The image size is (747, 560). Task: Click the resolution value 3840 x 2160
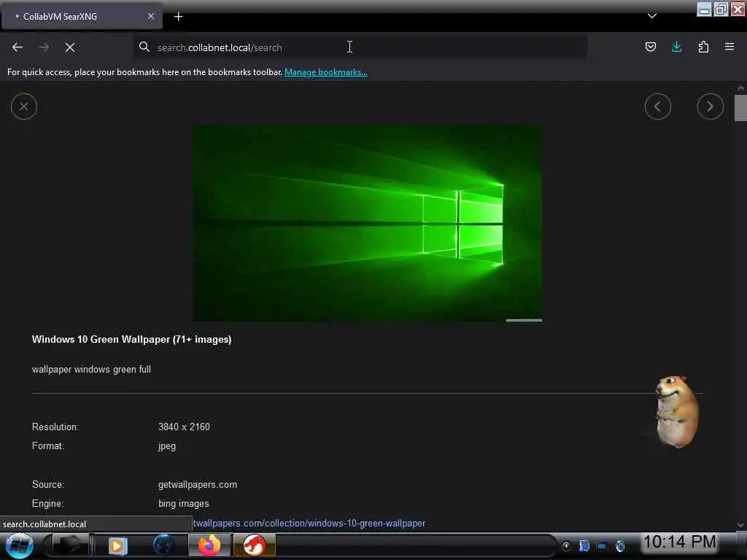click(x=184, y=427)
